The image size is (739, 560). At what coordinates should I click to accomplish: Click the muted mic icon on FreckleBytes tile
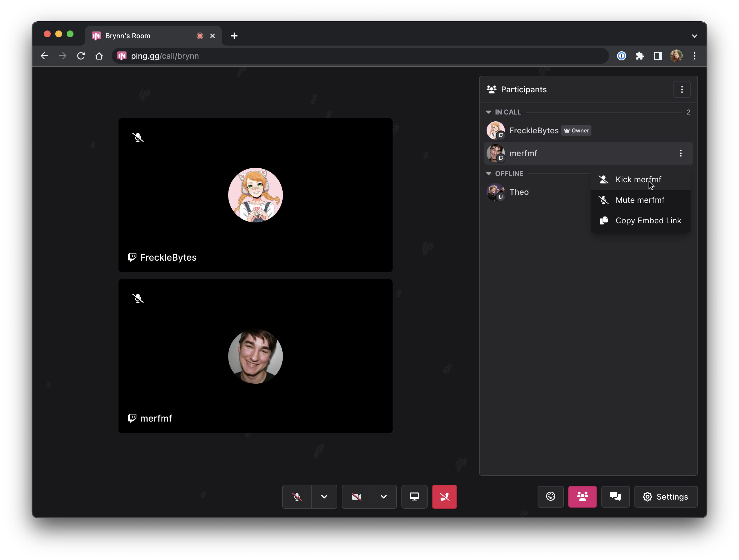click(x=138, y=137)
